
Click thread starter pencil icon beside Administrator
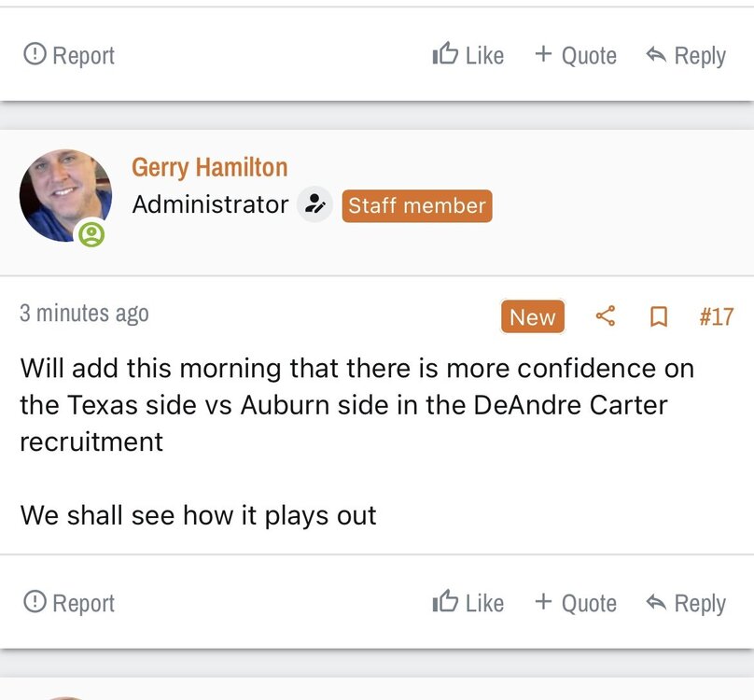click(x=314, y=204)
